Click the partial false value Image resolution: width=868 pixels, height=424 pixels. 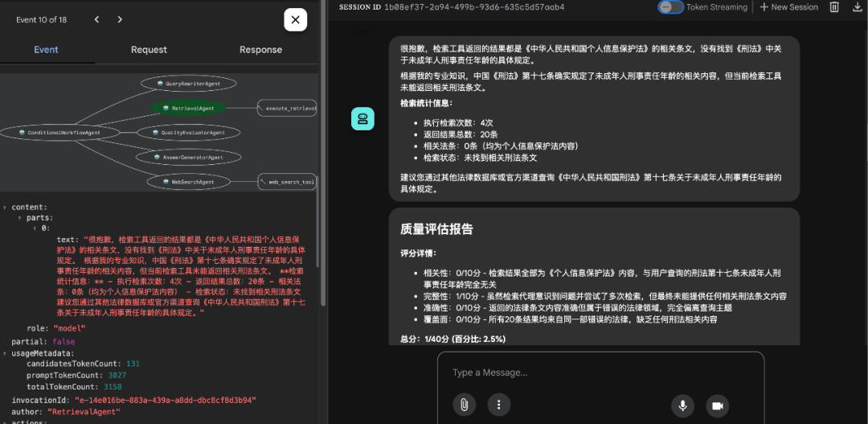63,342
